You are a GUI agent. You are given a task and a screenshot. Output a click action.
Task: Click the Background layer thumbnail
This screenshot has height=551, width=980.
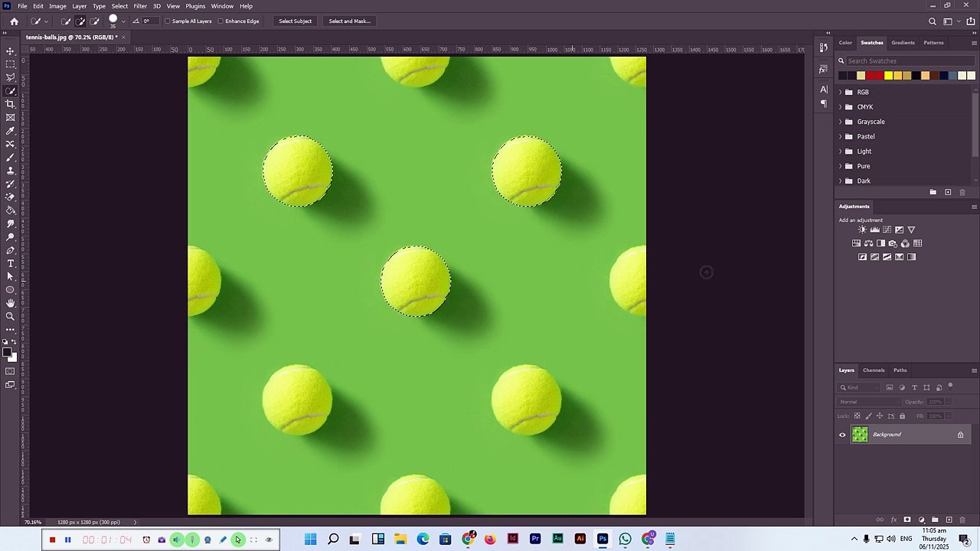pyautogui.click(x=860, y=435)
